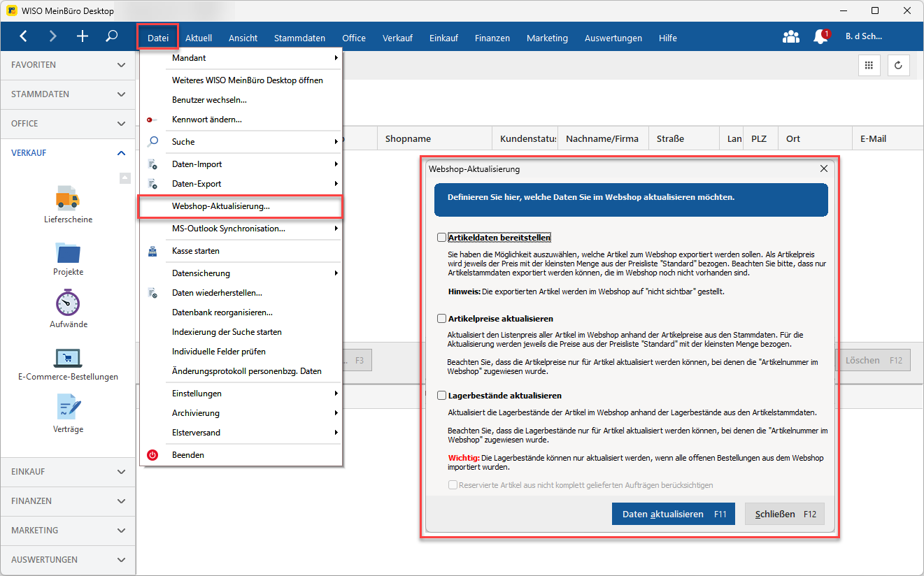924x576 pixels.
Task: Open search with the magnifier icon
Action: [112, 36]
